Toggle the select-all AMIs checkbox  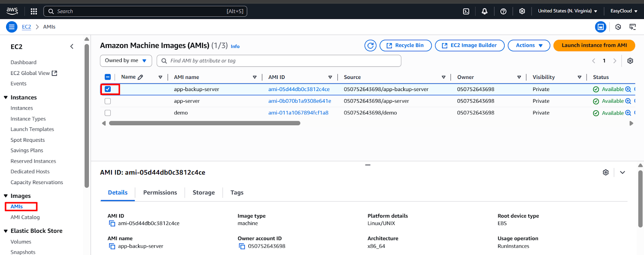pos(107,77)
